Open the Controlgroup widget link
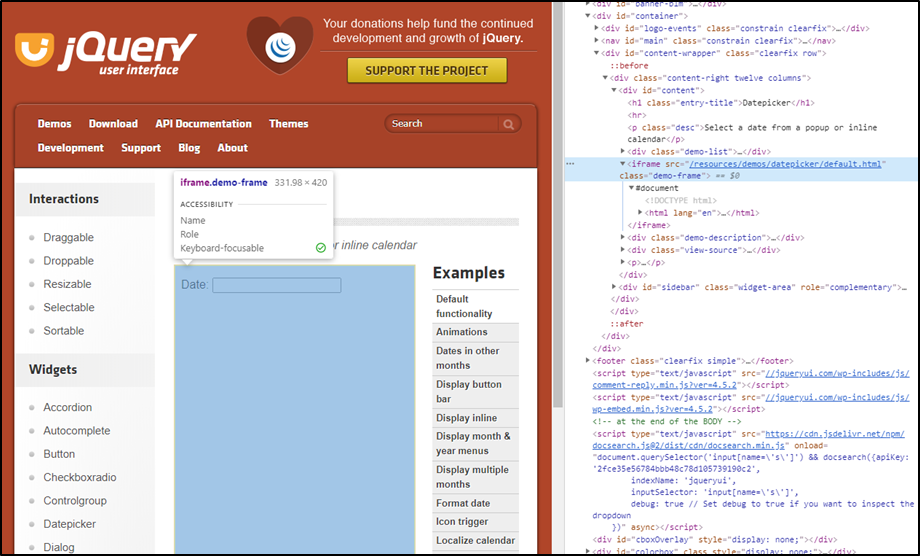The width and height of the screenshot is (920, 556). [75, 501]
